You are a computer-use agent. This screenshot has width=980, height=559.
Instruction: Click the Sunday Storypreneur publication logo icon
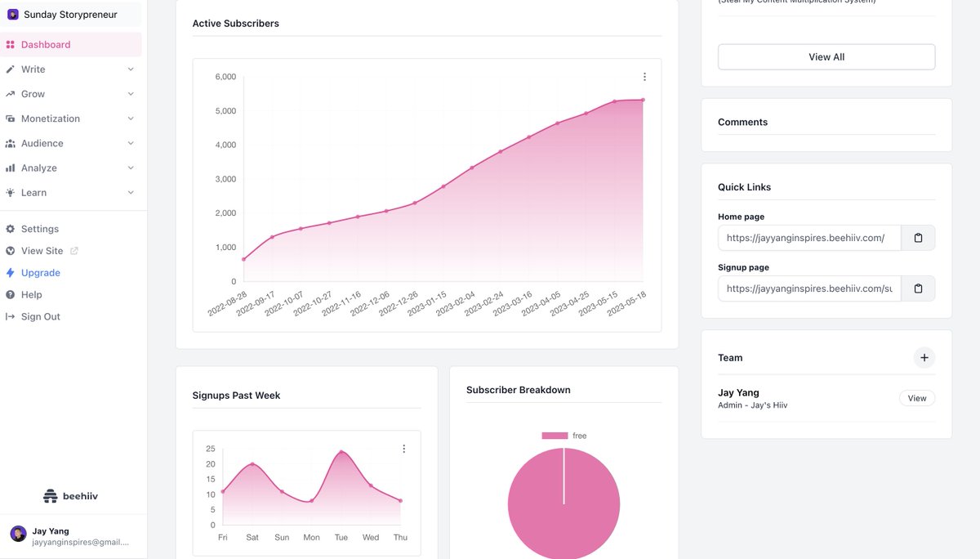click(x=13, y=15)
